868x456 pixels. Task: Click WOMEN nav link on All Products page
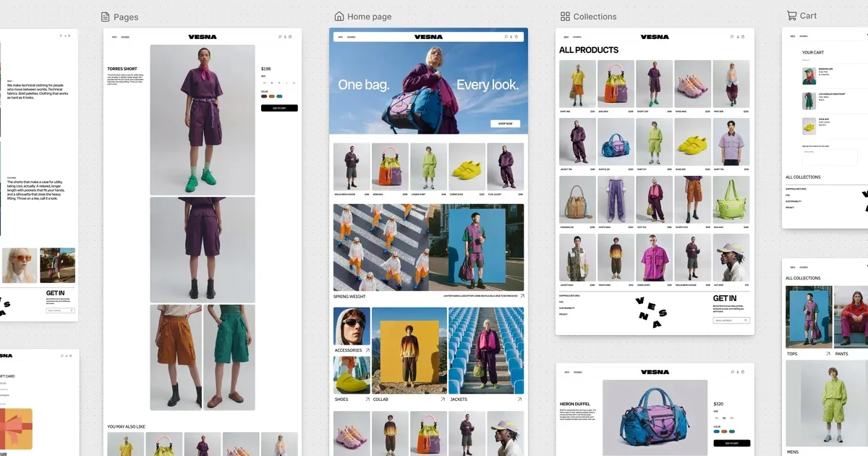(x=577, y=37)
